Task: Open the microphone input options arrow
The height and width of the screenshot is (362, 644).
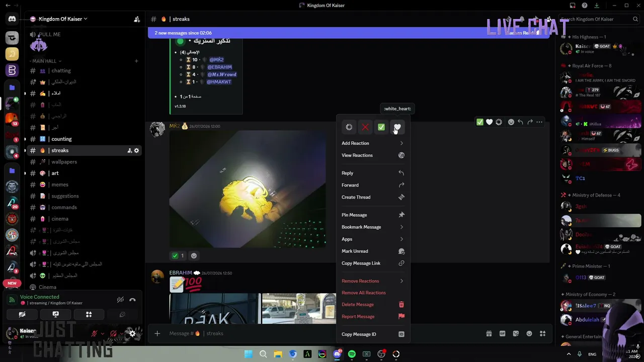Action: (x=103, y=333)
